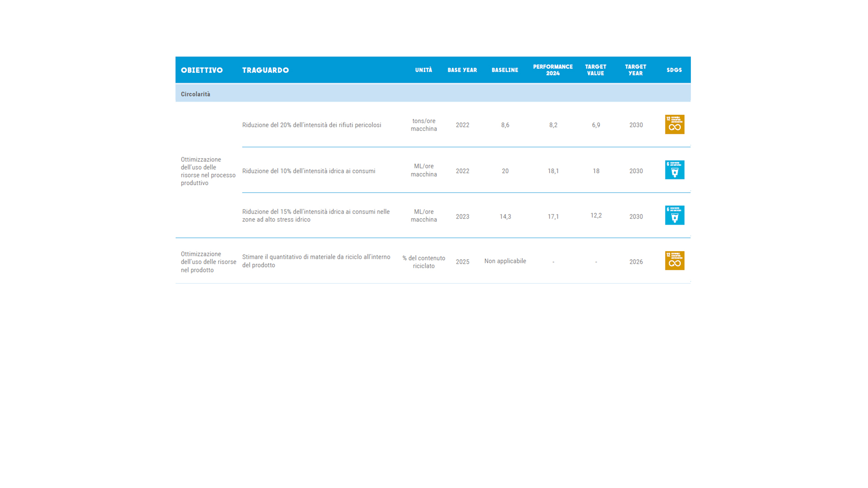Click the 15% intensità idrica alto stress text
The width and height of the screenshot is (868, 488).
[x=316, y=216]
